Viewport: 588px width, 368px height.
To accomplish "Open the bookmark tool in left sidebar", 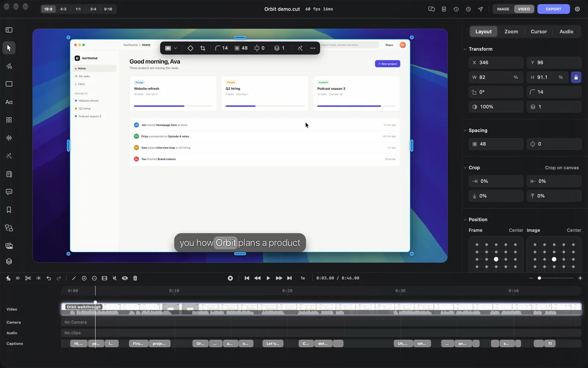I will click(9, 210).
